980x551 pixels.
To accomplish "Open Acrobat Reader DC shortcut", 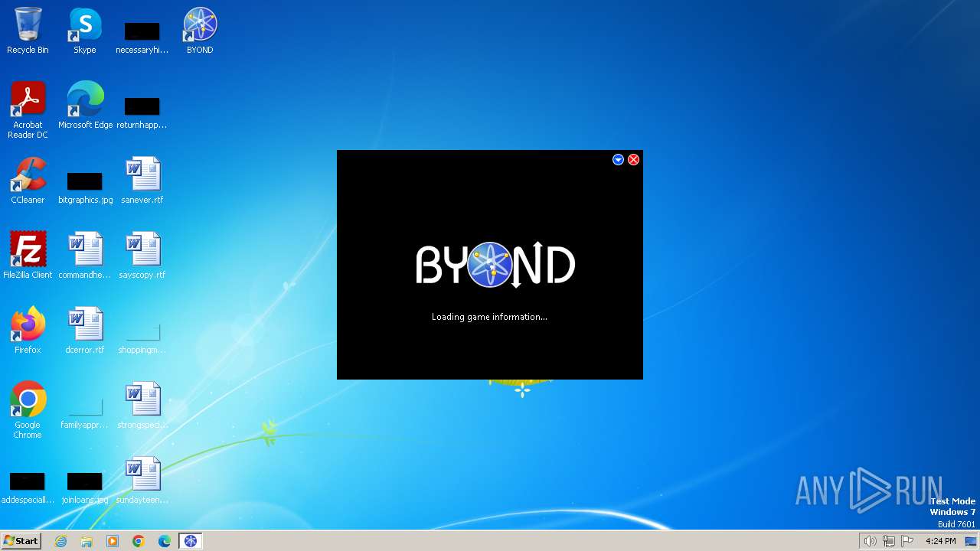I will tap(28, 110).
